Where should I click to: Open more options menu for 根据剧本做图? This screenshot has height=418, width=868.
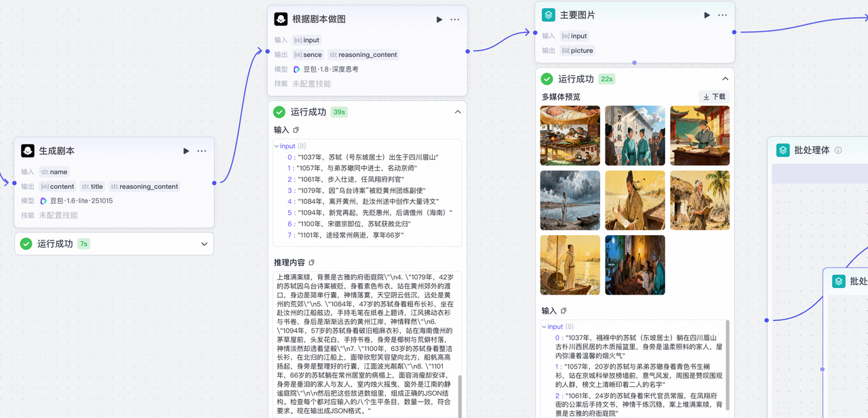click(x=455, y=20)
